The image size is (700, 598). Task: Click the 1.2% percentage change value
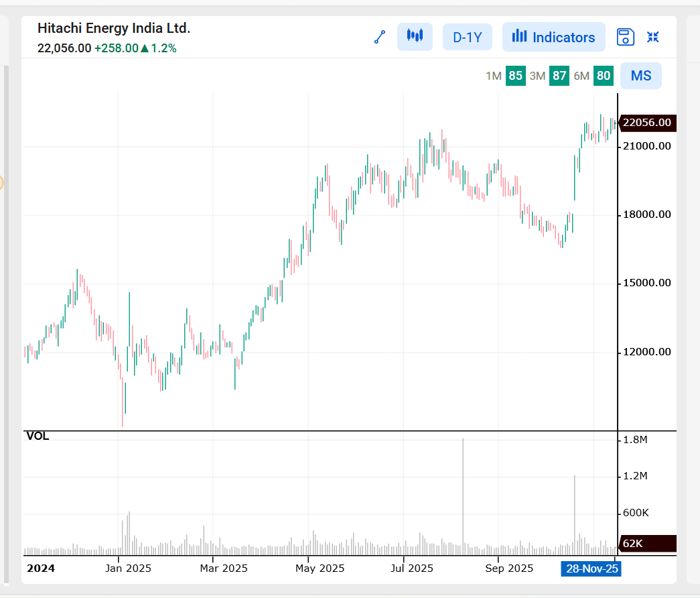pyautogui.click(x=163, y=48)
